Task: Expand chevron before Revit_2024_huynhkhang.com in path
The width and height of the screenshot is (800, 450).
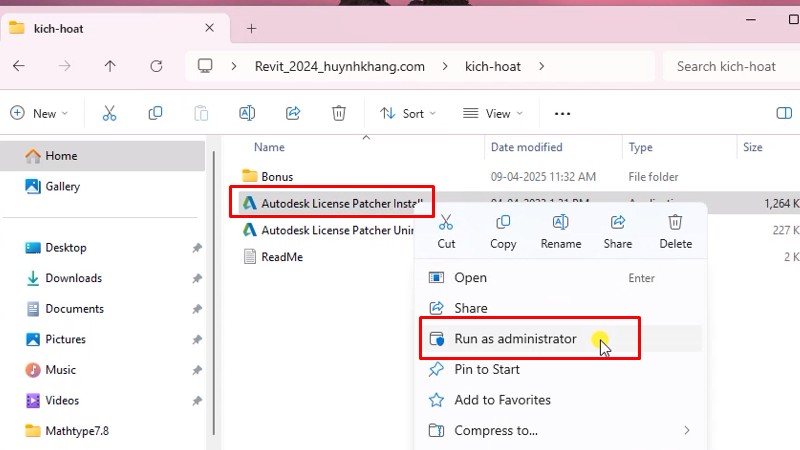Action: 234,66
